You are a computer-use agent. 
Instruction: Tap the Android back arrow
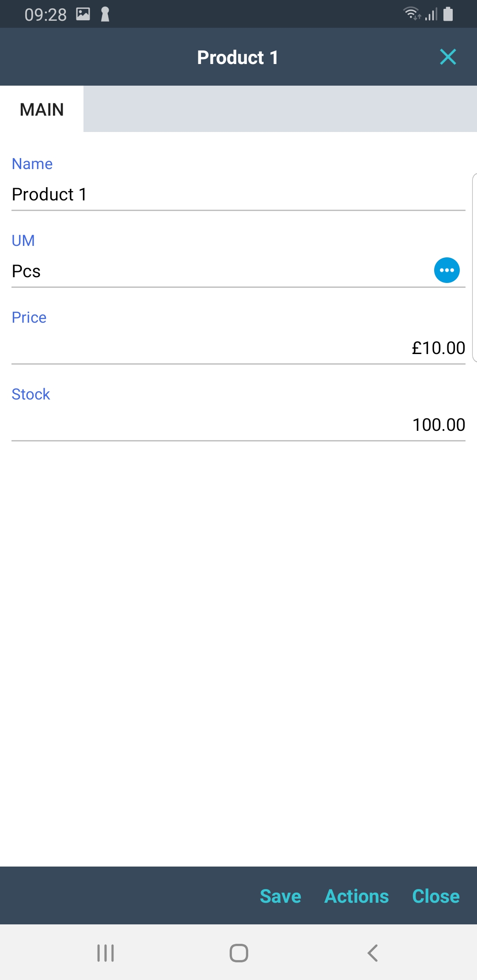point(372,953)
